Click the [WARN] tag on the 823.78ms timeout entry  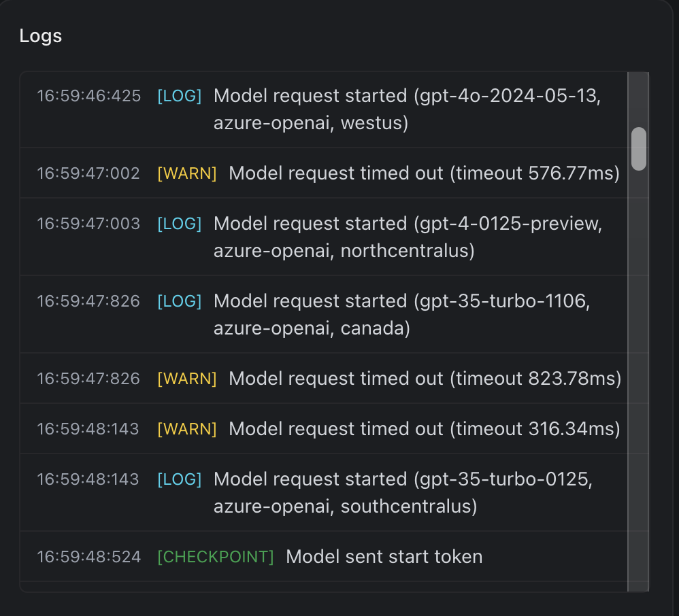coord(186,379)
